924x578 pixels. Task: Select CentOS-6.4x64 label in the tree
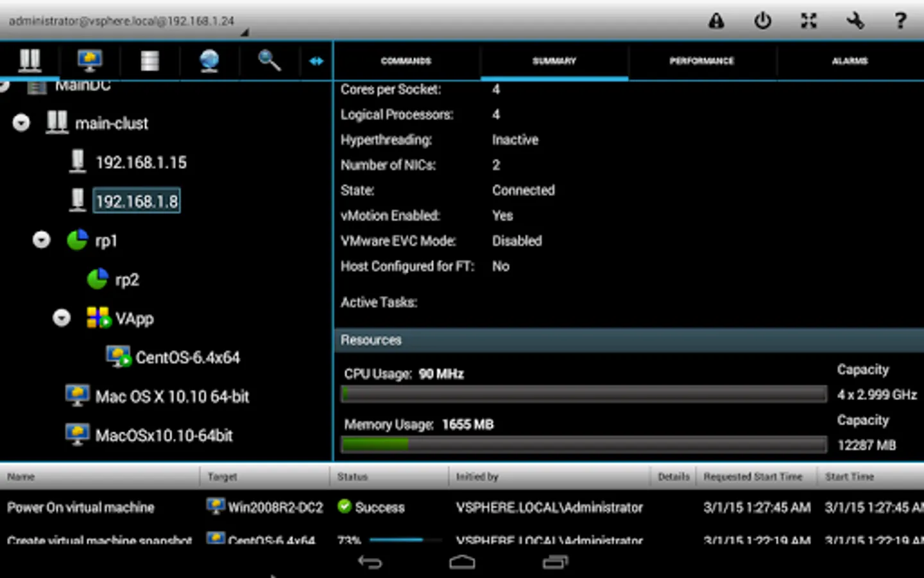(188, 358)
